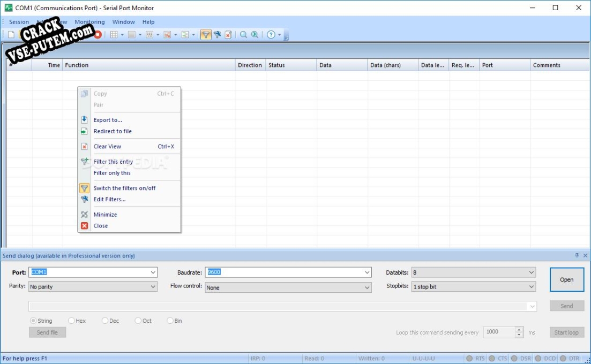This screenshot has width=591, height=364.
Task: Click the Send button
Action: 566,306
